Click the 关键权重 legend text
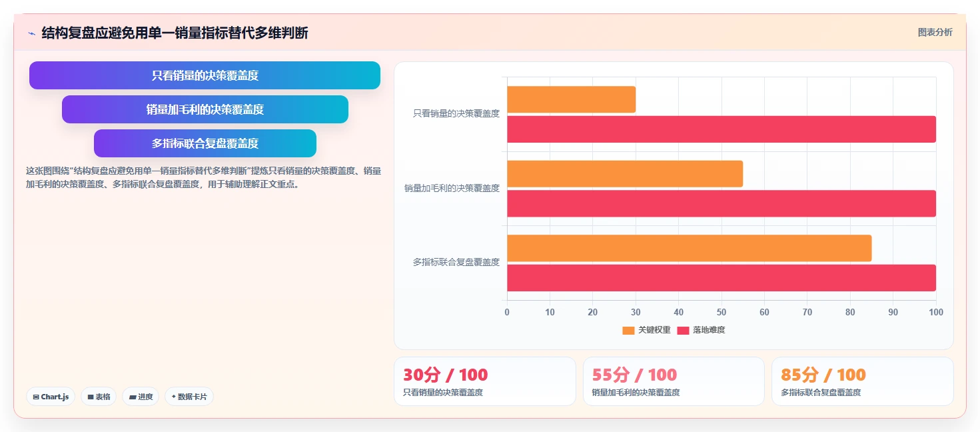Screen dimensions: 980x432 pos(654,330)
